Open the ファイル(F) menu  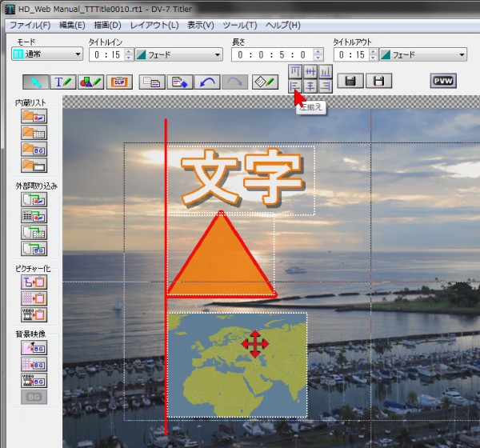click(30, 25)
